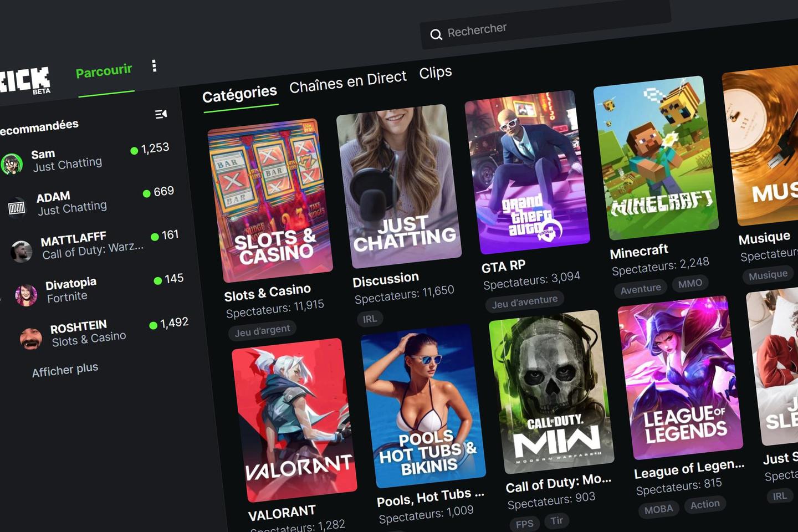
Task: Click the Minecraft category title text
Action: tap(639, 252)
